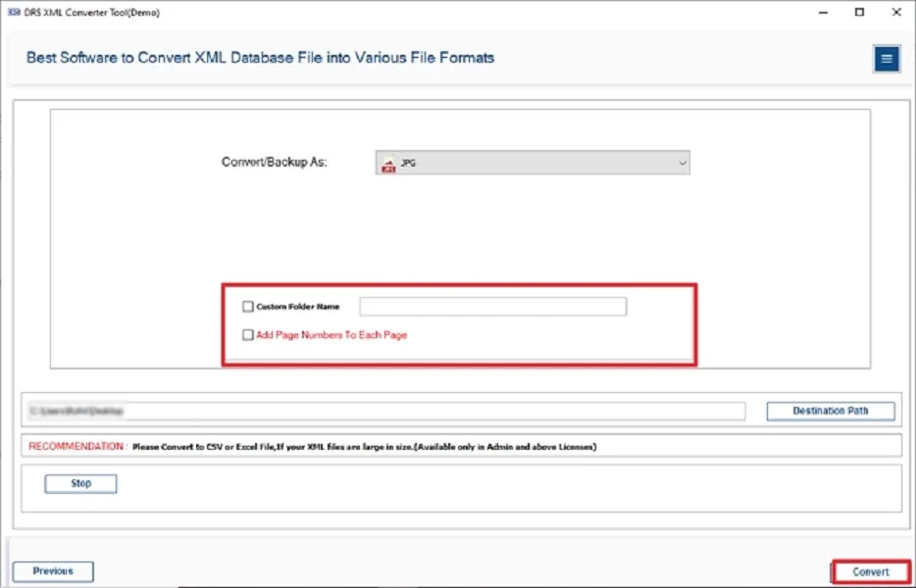Check Add Page Numbers To Each Page
Viewport: 916px width, 588px height.
248,335
